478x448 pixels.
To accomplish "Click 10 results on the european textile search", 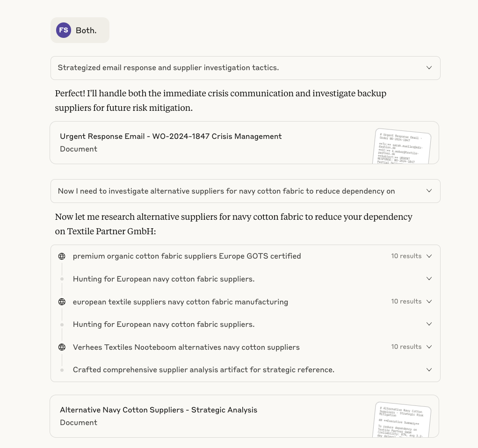I will (x=406, y=301).
